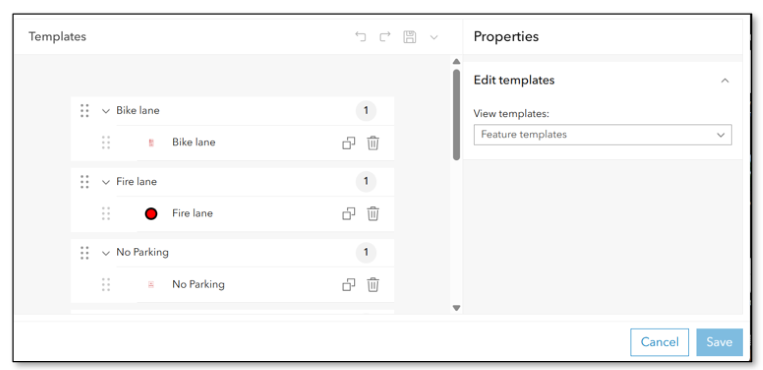Delete the Bike lane template

click(x=373, y=143)
